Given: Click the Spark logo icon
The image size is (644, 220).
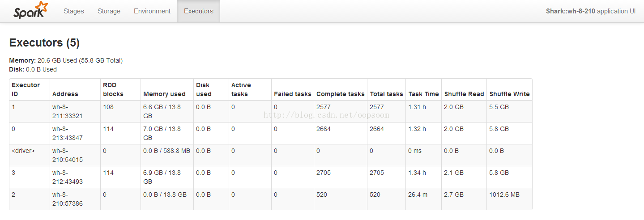Looking at the screenshot, I should coord(30,10).
